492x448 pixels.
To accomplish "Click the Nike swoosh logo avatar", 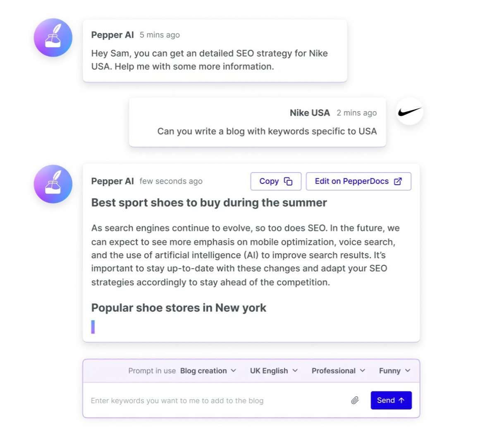I will pyautogui.click(x=409, y=112).
